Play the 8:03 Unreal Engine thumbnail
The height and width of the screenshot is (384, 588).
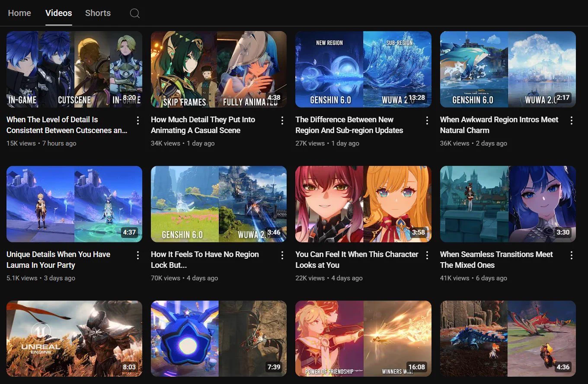(74, 339)
